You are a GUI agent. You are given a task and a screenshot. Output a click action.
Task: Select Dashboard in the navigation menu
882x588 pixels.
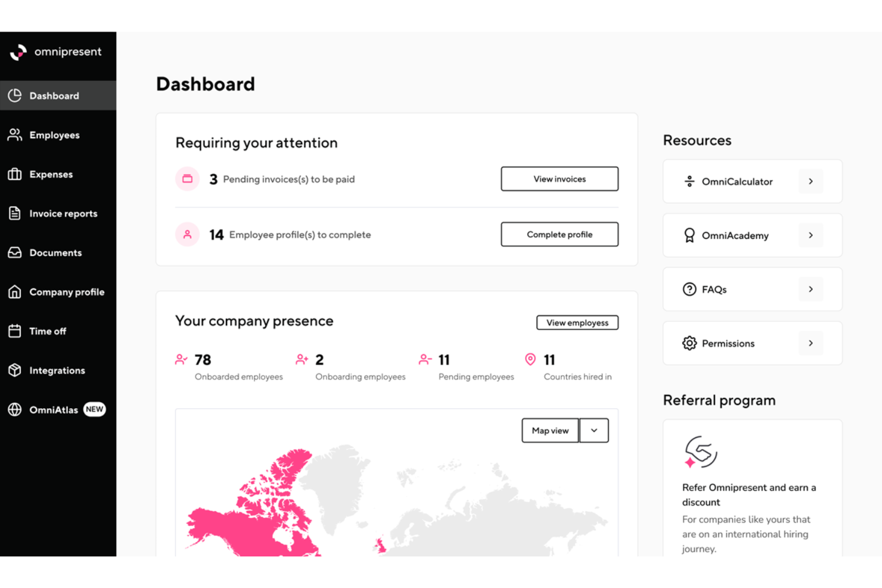(54, 95)
